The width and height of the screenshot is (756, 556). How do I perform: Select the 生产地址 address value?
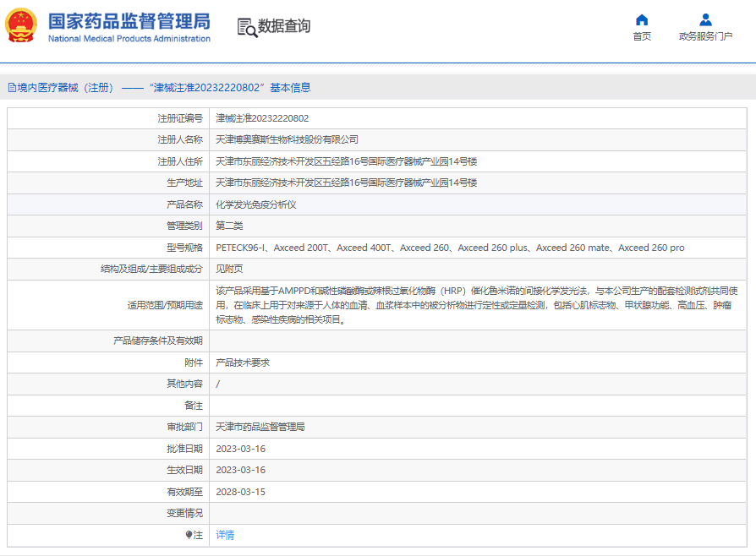tap(346, 183)
